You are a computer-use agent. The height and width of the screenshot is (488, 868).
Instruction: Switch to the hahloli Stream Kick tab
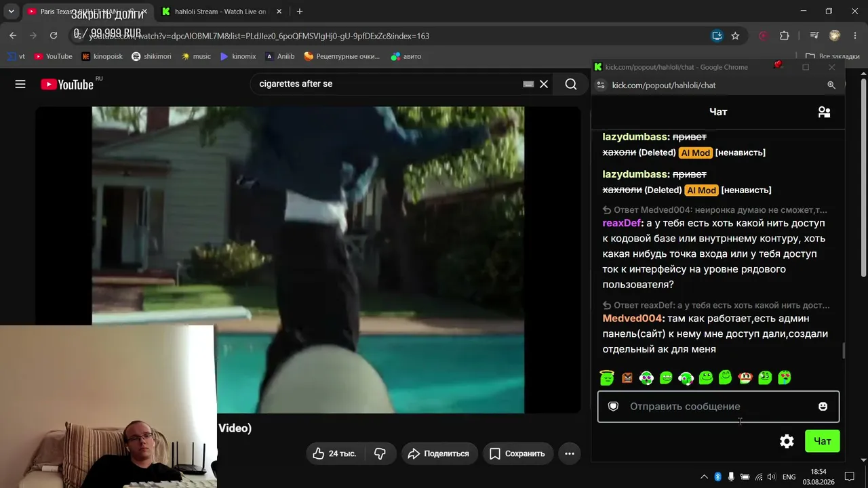pyautogui.click(x=221, y=12)
